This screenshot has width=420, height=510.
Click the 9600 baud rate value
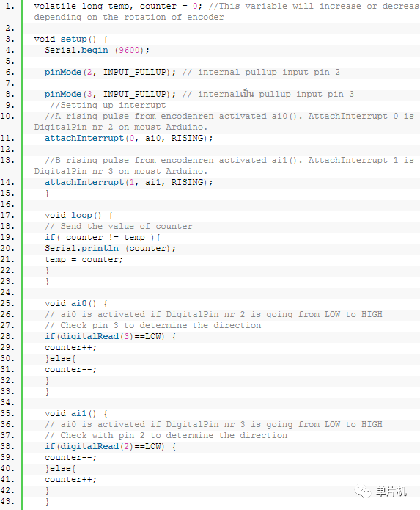point(129,50)
